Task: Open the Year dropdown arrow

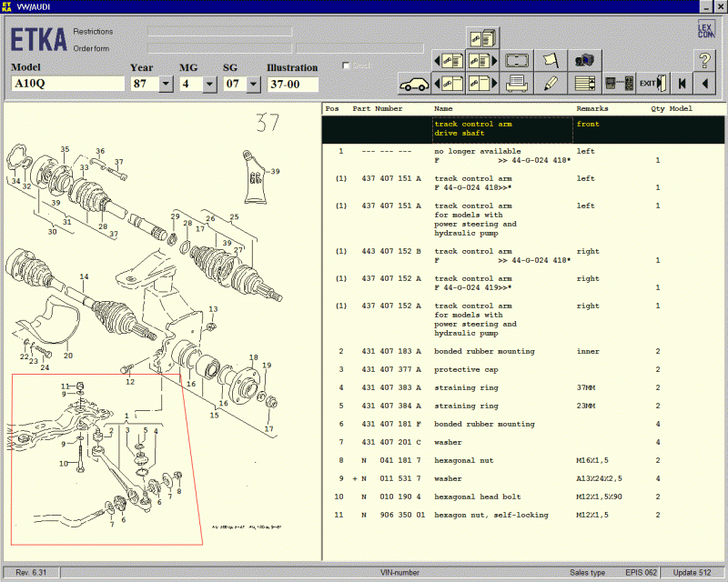Action: [x=166, y=84]
